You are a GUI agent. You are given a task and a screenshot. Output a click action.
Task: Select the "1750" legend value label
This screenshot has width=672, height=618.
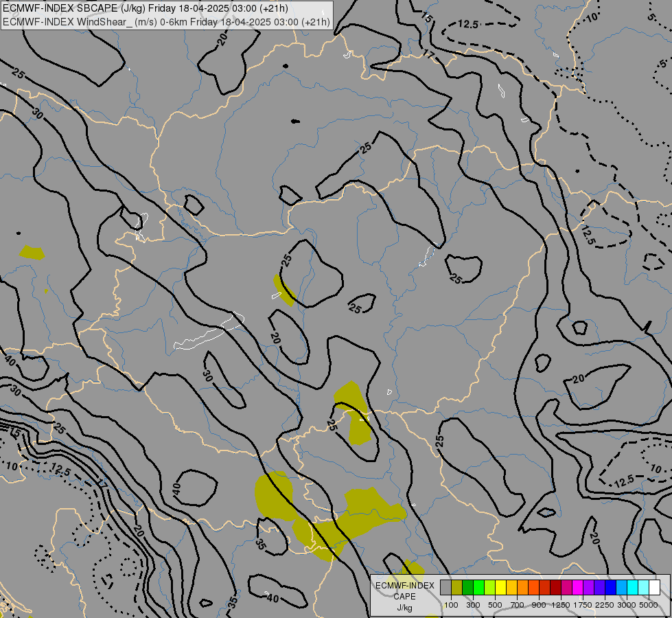click(583, 605)
